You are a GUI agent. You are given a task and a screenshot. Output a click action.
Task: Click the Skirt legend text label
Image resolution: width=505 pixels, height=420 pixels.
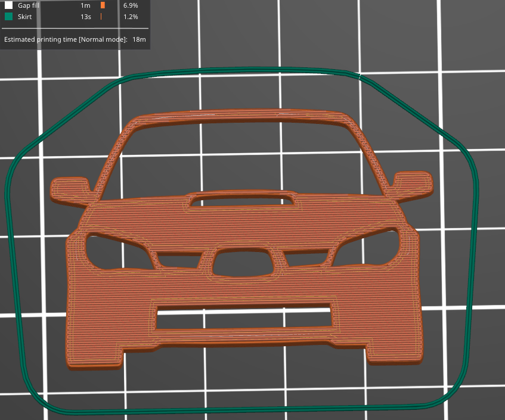(x=24, y=17)
